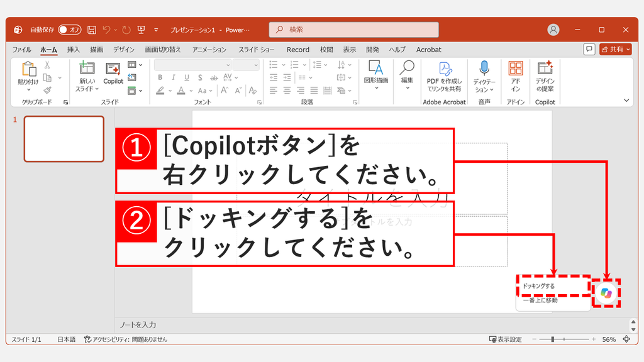Image resolution: width=644 pixels, height=362 pixels.
Task: Open the font name combo box
Action: pos(192,65)
